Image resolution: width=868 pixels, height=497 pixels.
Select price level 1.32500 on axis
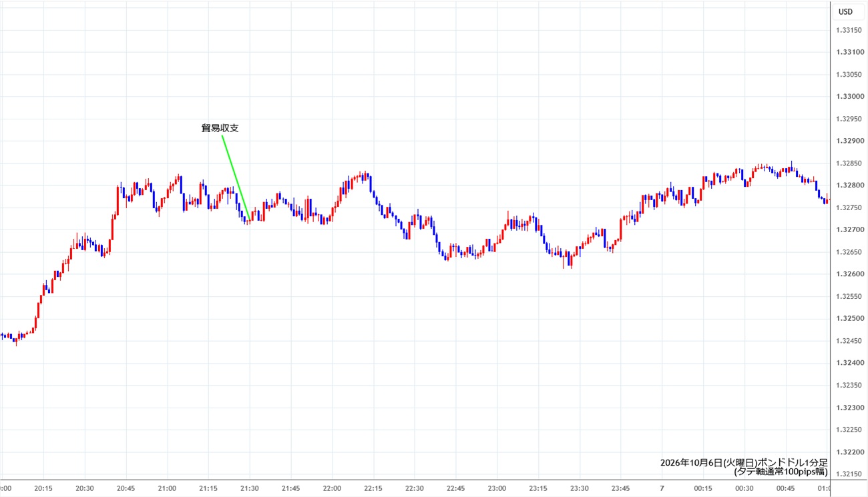coord(849,318)
